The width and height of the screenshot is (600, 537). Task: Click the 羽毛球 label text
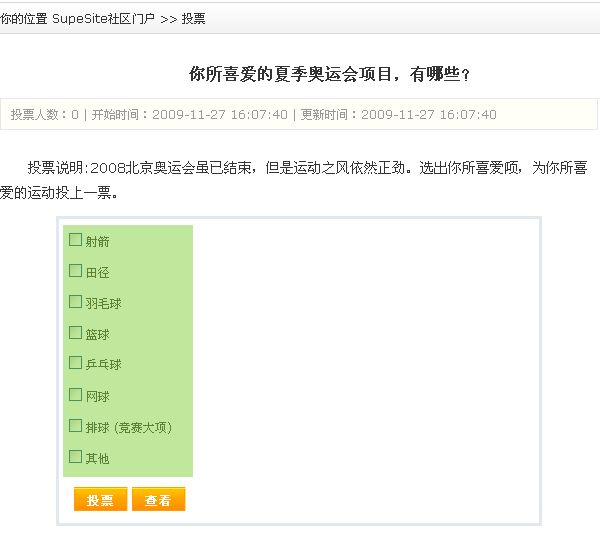pos(103,303)
